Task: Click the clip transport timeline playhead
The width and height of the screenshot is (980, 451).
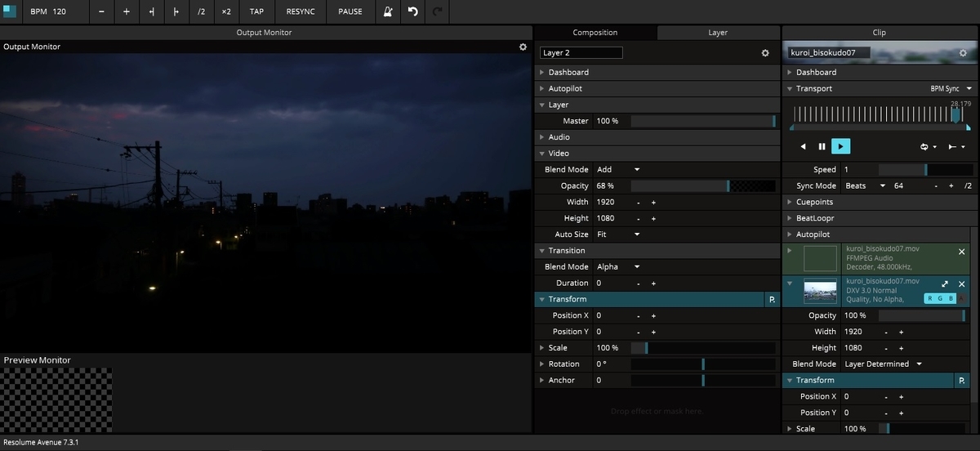Action: (x=955, y=115)
